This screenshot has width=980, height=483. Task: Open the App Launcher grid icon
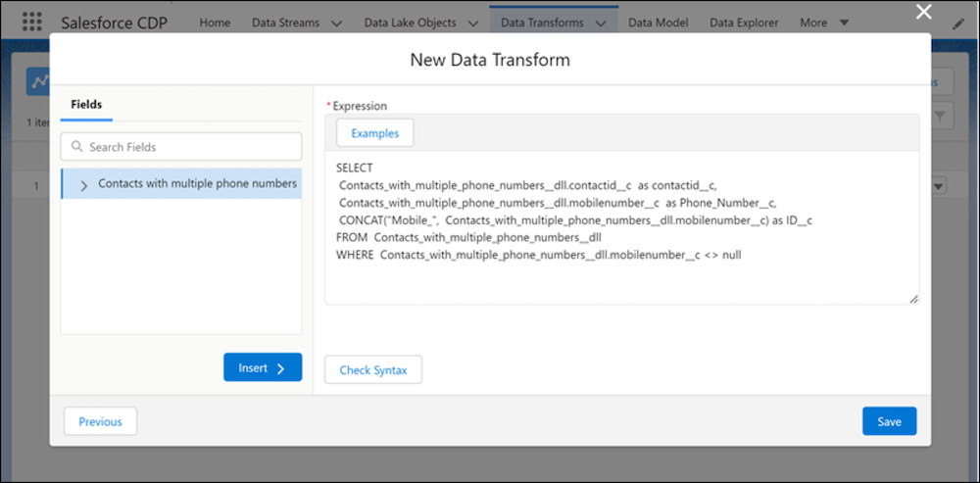click(x=31, y=22)
